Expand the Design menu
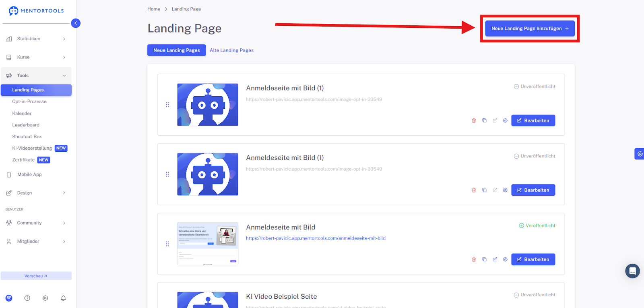 [36, 193]
